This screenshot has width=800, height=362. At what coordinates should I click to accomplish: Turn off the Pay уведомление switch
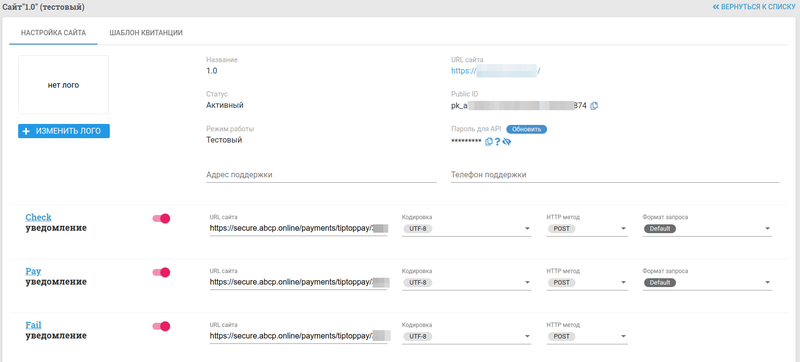tap(161, 272)
